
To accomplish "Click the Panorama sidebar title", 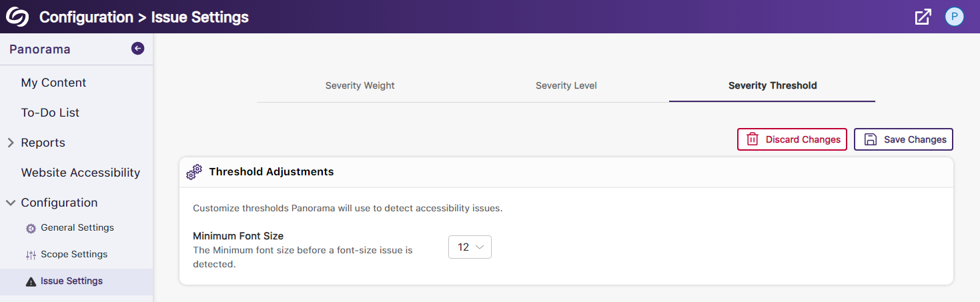I will point(39,49).
